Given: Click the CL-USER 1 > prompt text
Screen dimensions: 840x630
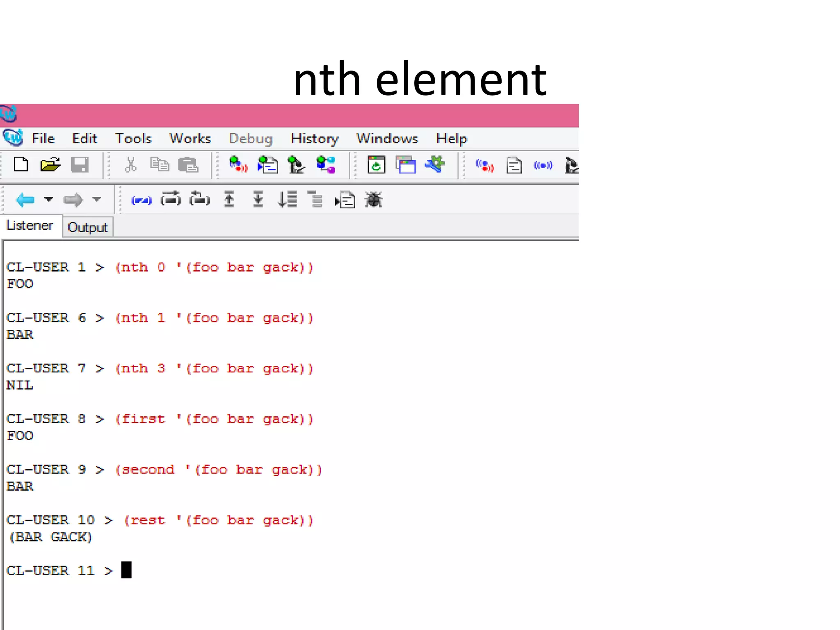Looking at the screenshot, I should coord(55,267).
